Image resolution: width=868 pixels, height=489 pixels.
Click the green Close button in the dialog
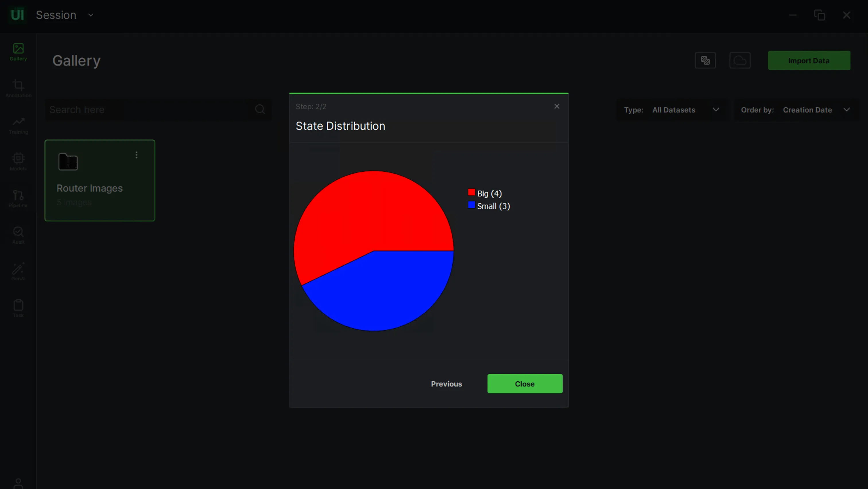click(525, 384)
